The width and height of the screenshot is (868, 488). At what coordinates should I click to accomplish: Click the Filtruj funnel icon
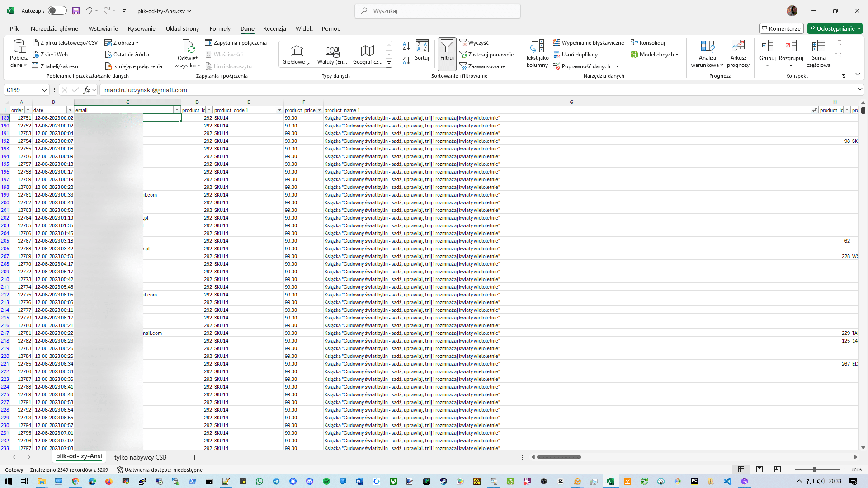pyautogui.click(x=447, y=46)
